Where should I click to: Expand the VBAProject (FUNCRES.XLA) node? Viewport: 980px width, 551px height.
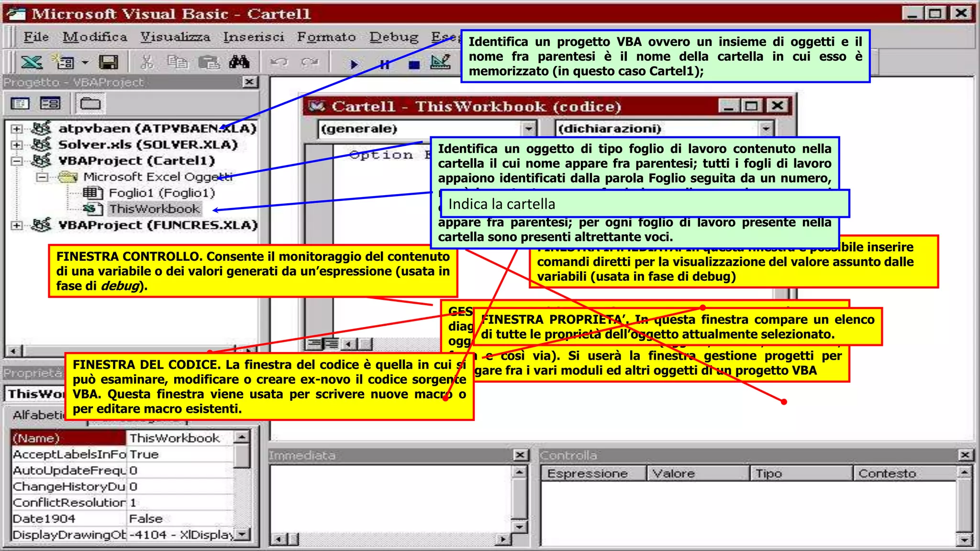coord(17,225)
